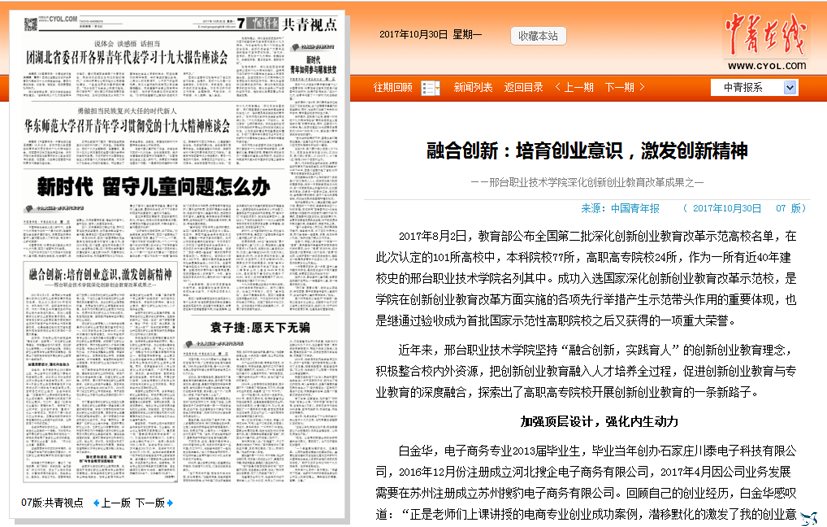
Task: Go to next issue via 下一期
Action: (625, 87)
